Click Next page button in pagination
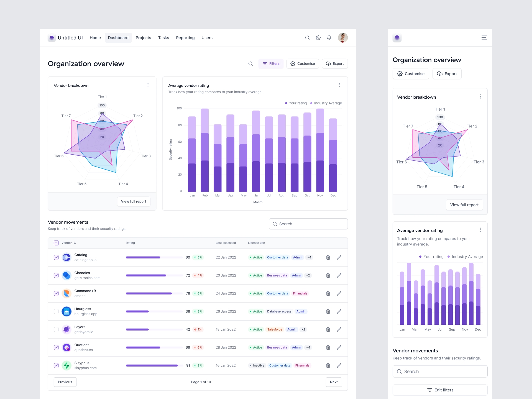The height and width of the screenshot is (399, 532). tap(334, 382)
